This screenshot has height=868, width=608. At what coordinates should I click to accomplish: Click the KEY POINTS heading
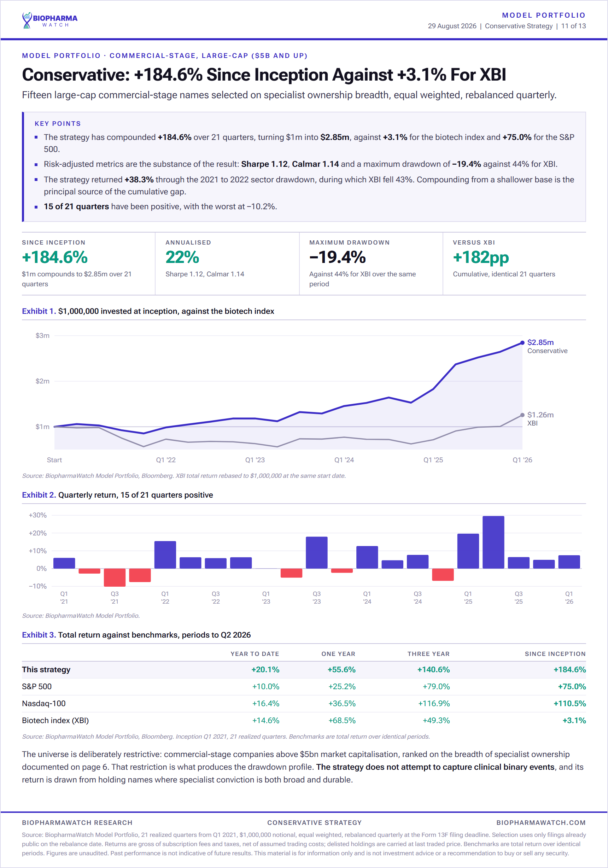tap(58, 124)
